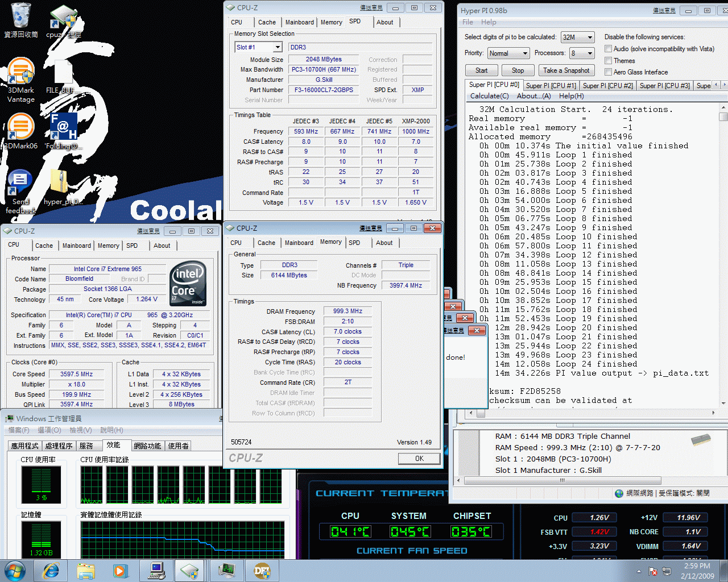Click the Task Manager title bar icon
Image resolution: width=728 pixels, height=582 pixels.
pos(9,419)
